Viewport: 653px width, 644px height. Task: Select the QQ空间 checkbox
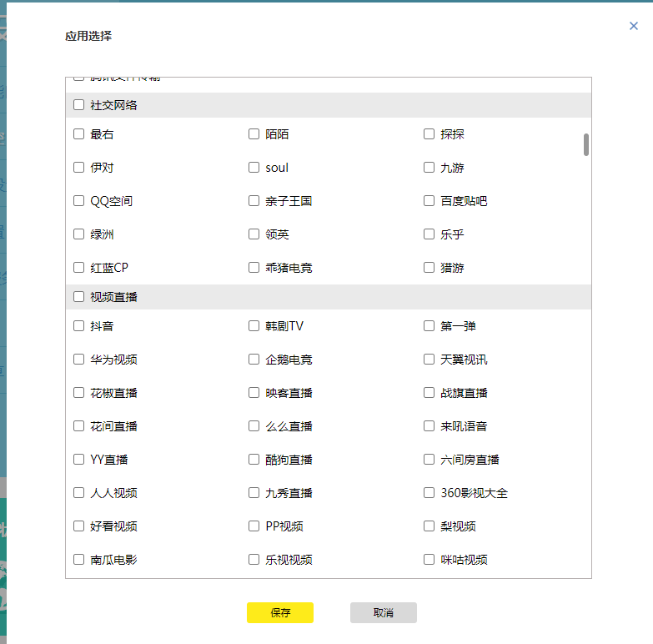point(78,200)
